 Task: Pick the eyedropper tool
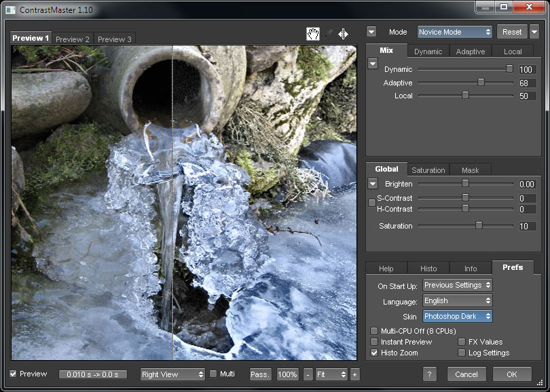pyautogui.click(x=328, y=35)
